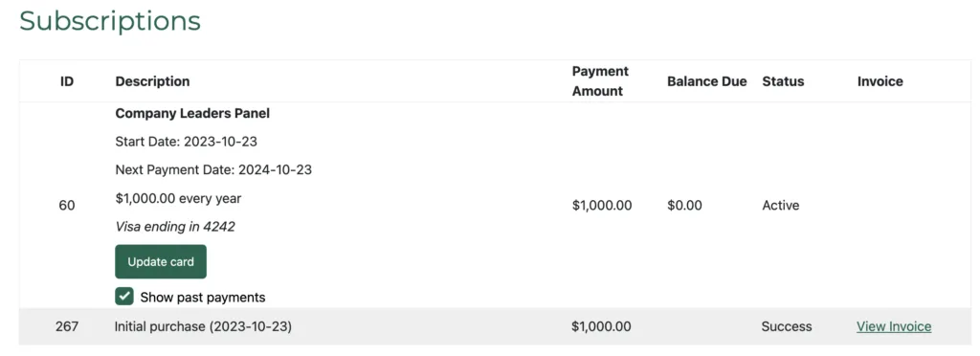The height and width of the screenshot is (356, 980).
Task: Click the Success status text
Action: click(787, 326)
